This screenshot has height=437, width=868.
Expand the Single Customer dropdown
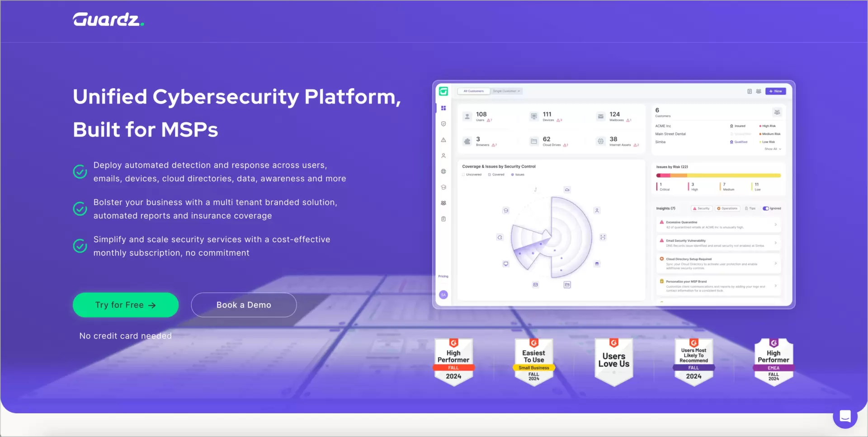tap(507, 91)
